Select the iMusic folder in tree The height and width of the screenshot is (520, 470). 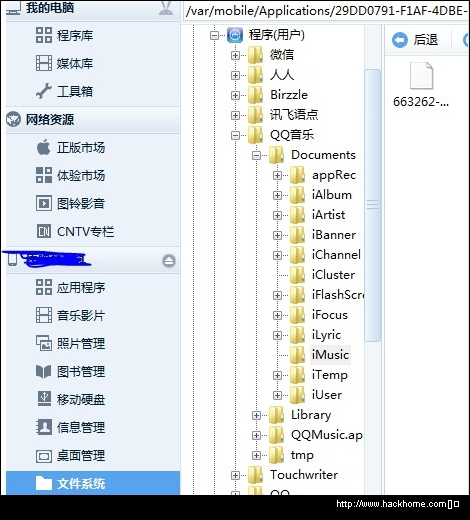point(330,355)
